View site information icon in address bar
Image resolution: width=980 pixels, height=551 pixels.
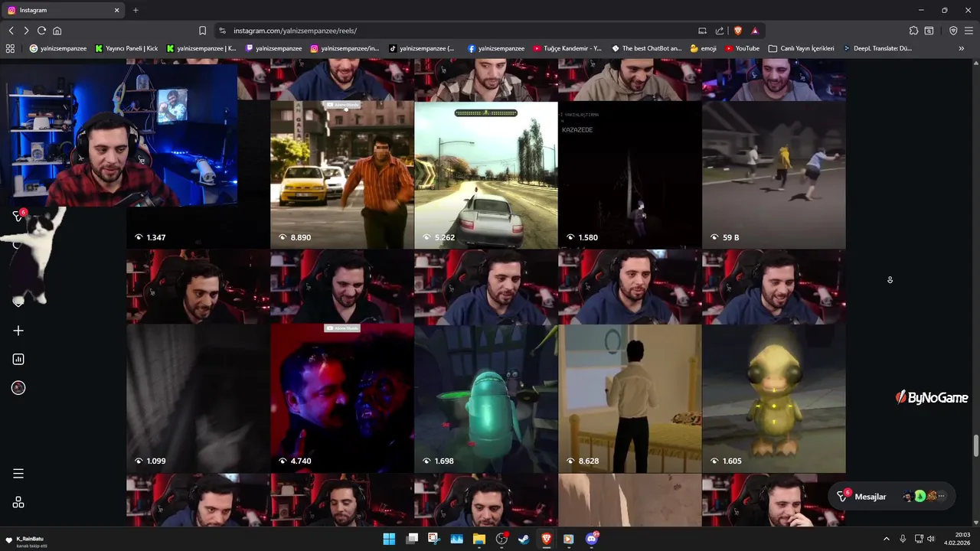coord(222,31)
